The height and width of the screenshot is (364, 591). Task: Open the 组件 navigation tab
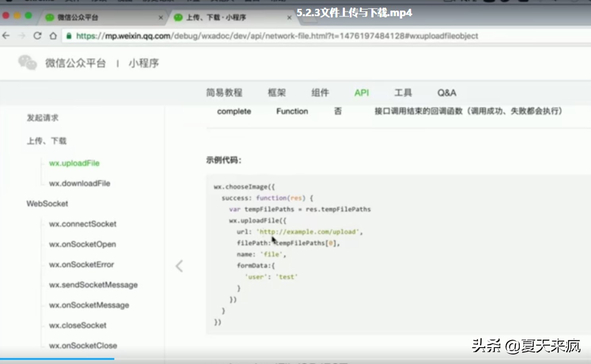tap(320, 93)
